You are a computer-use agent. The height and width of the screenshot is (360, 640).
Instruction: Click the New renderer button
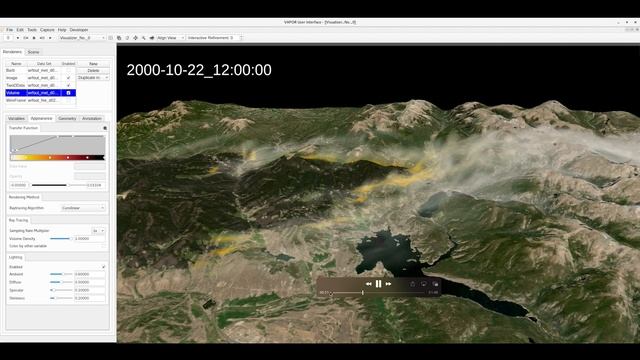point(93,64)
